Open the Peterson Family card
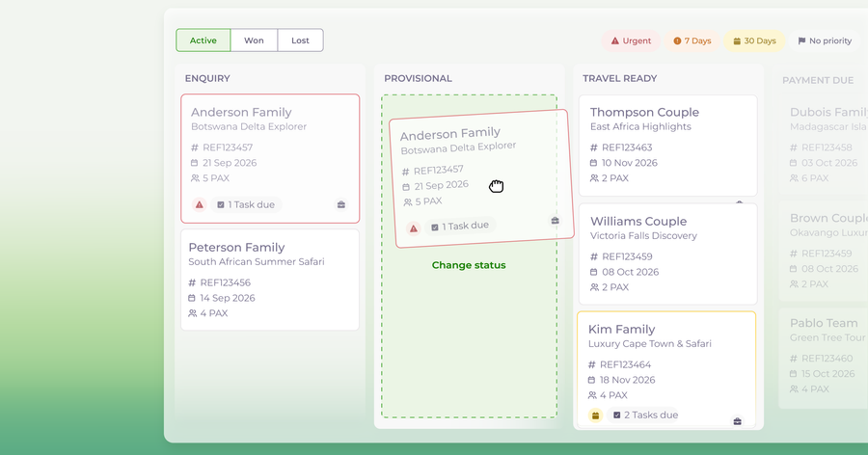Viewport: 868px width, 455px height. pos(270,280)
